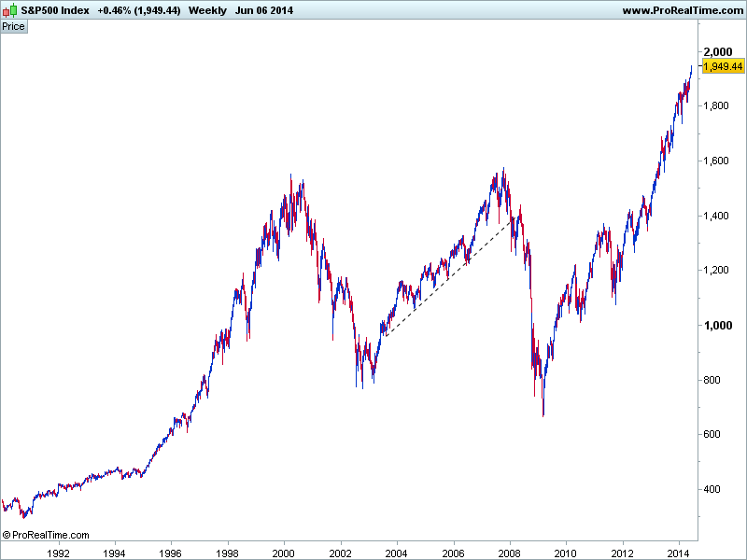
Task: Click the 2002 year label on time axis
Action: (340, 553)
